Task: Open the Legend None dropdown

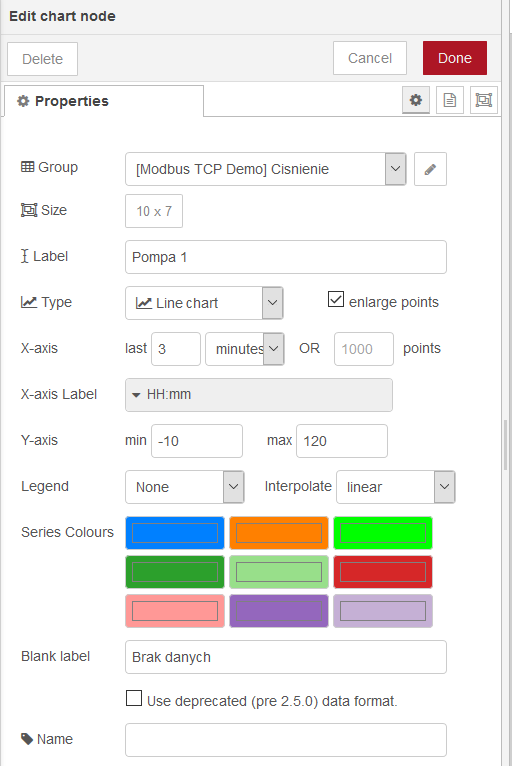Action: pos(185,487)
